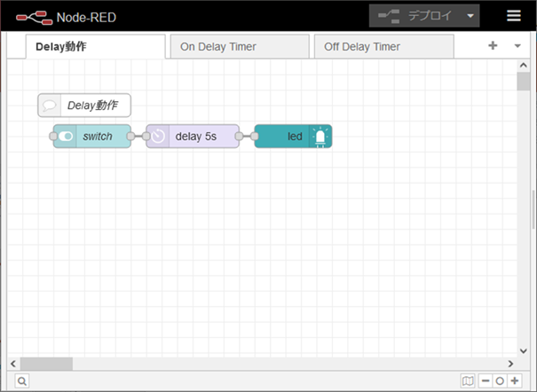This screenshot has width=537, height=392.
Task: Switch to the Off Delay Timer tab
Action: [383, 47]
